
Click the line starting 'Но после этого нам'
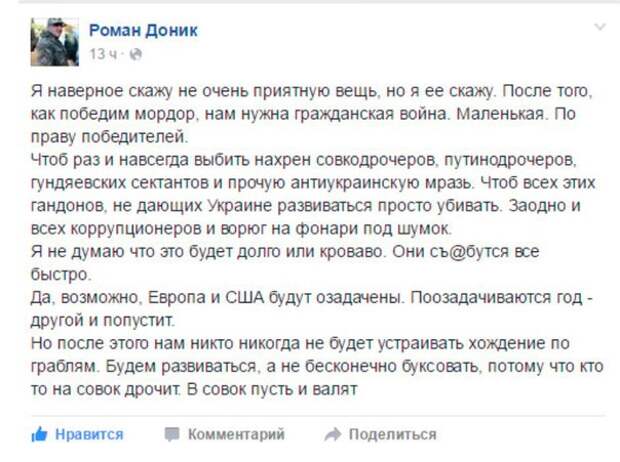(x=300, y=343)
